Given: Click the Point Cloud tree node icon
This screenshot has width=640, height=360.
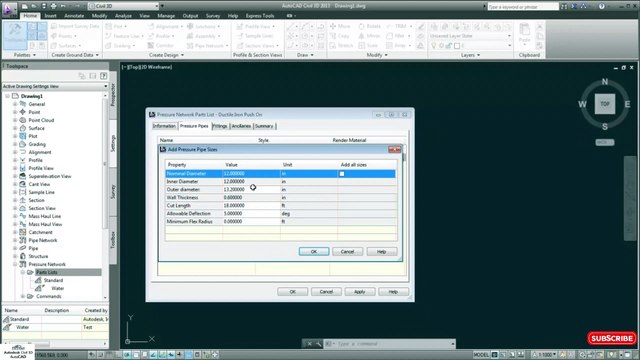Looking at the screenshot, I should 23,120.
